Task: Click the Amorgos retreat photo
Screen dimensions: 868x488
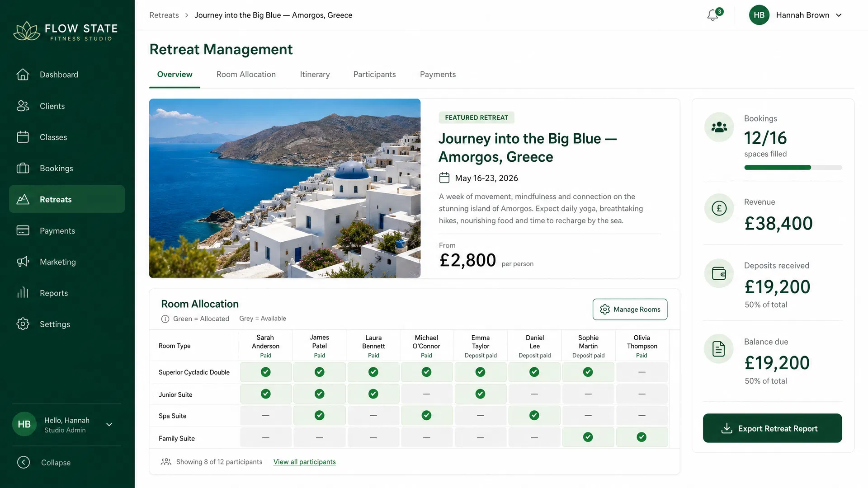Action: pos(285,188)
